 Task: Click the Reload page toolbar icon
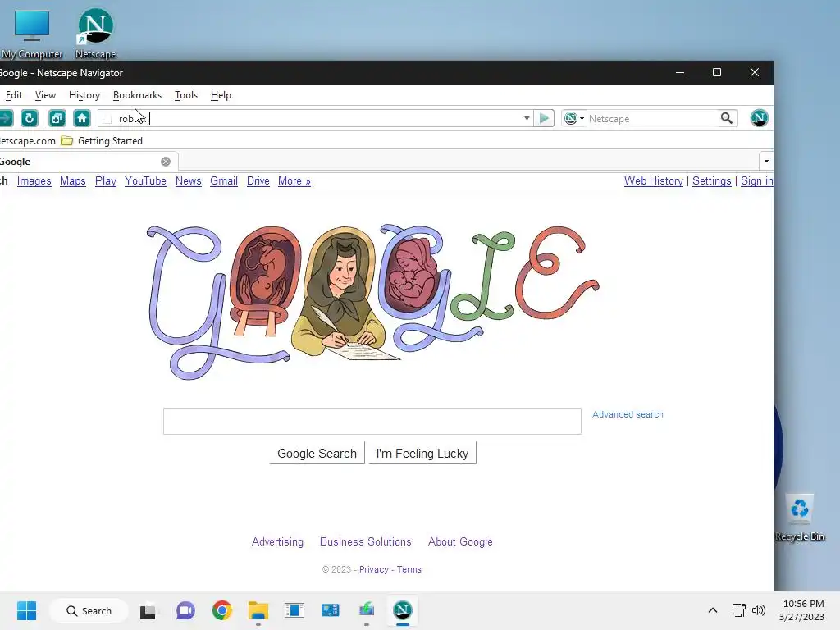(29, 118)
